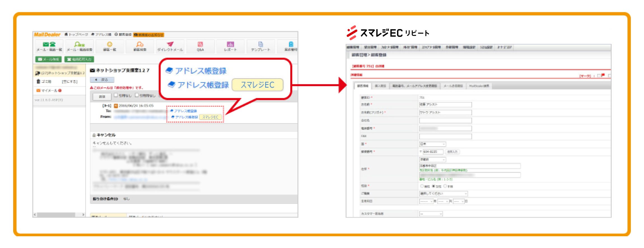Viewport: 644px width, 248px height.
Task: Open the ご職業 dropdown
Action: [443, 193]
